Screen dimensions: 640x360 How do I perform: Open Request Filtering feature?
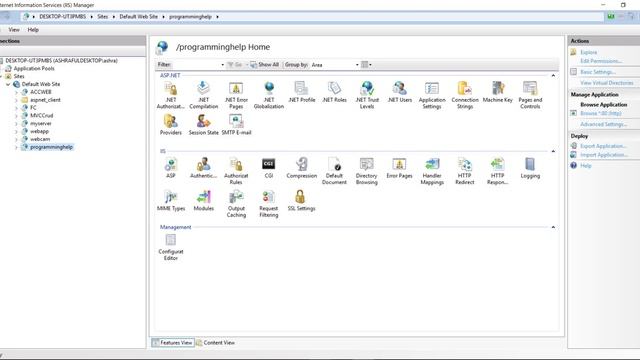pyautogui.click(x=269, y=204)
